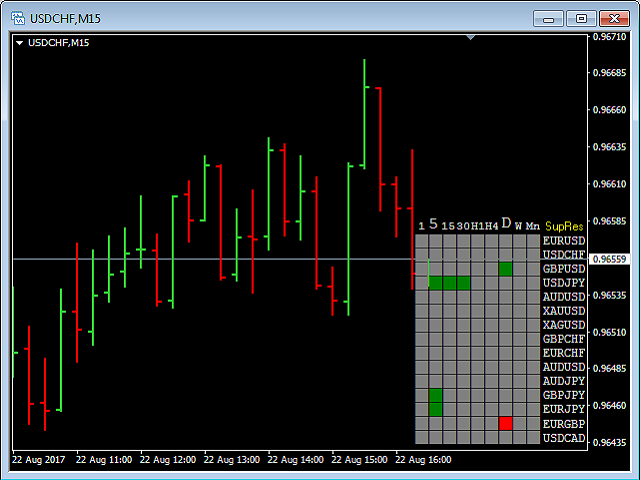Click the 'W' timeframe column header

(x=518, y=226)
